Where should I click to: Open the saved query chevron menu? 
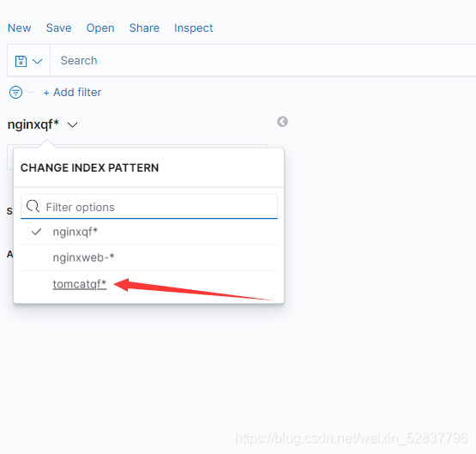(38, 61)
